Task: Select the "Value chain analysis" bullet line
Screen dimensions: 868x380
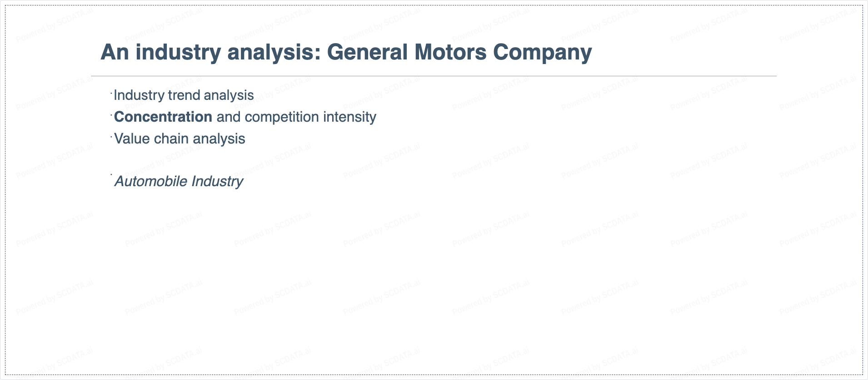Action: 180,139
